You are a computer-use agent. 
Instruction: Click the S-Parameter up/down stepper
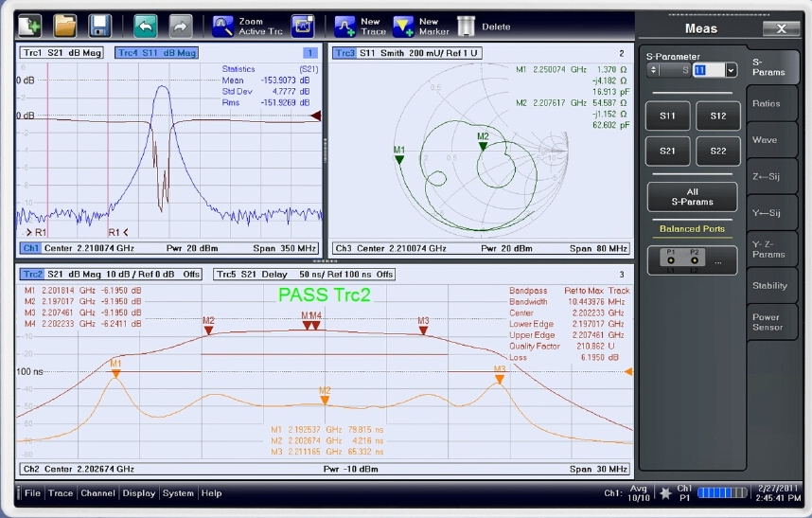tap(654, 70)
